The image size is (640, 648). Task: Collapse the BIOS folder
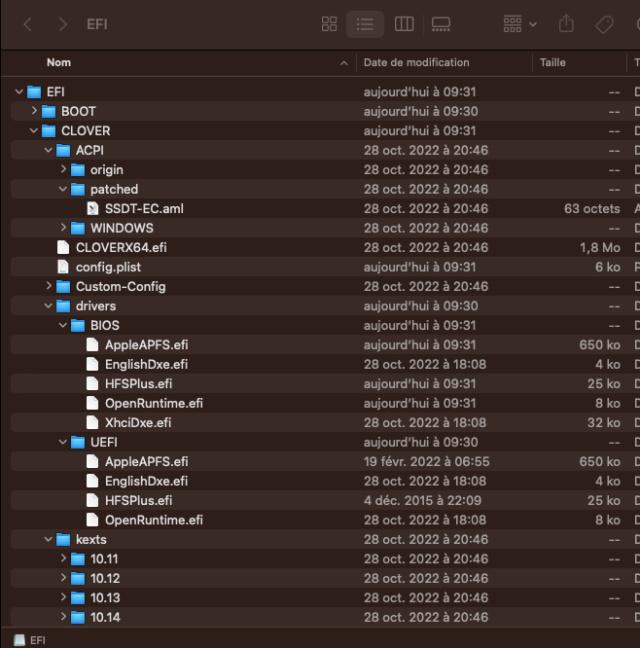pos(63,325)
